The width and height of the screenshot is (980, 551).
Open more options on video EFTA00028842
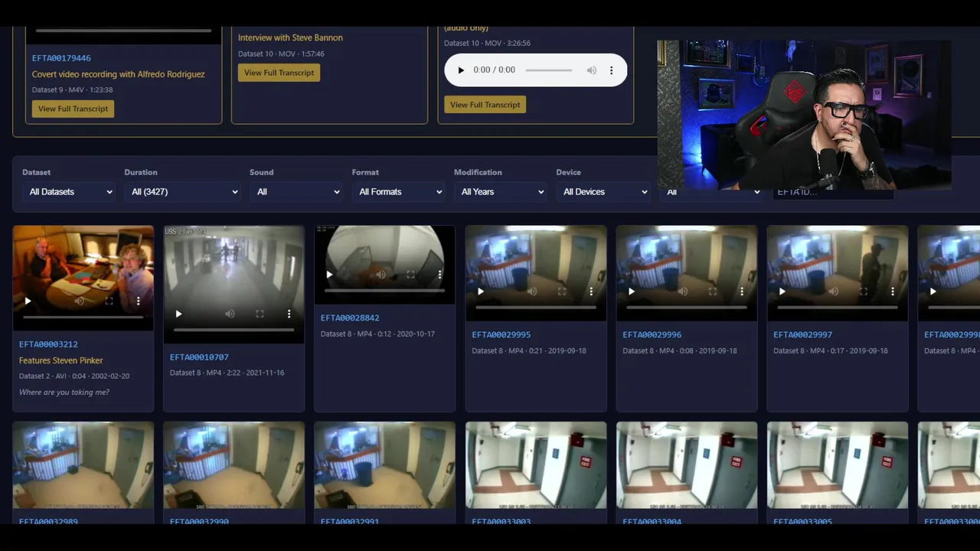(x=439, y=275)
